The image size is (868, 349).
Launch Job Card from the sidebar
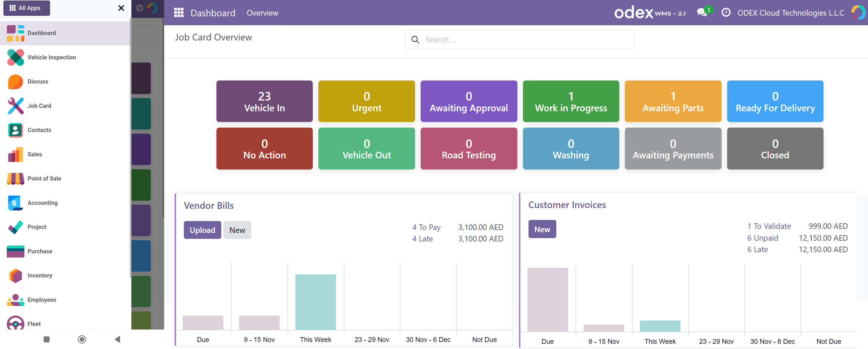39,106
